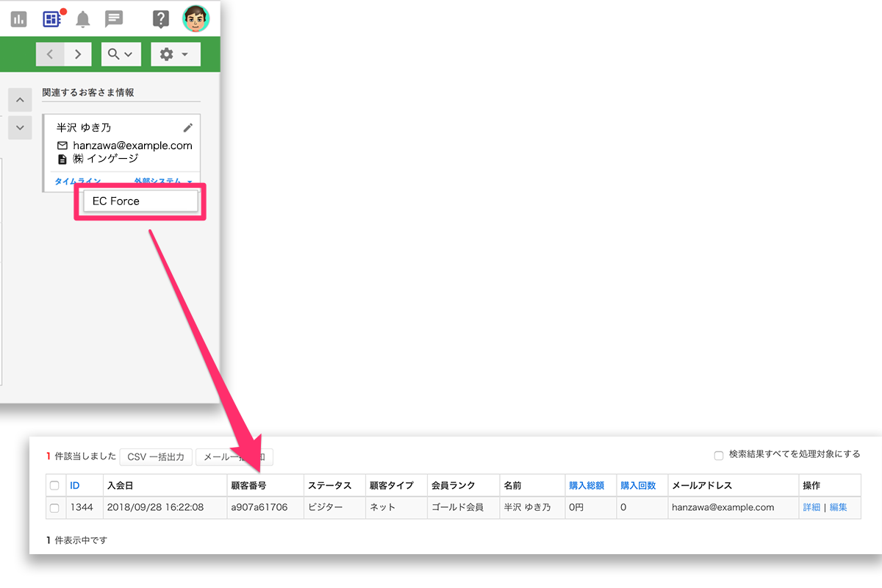Expand the 外部システム dropdown

pos(163,181)
